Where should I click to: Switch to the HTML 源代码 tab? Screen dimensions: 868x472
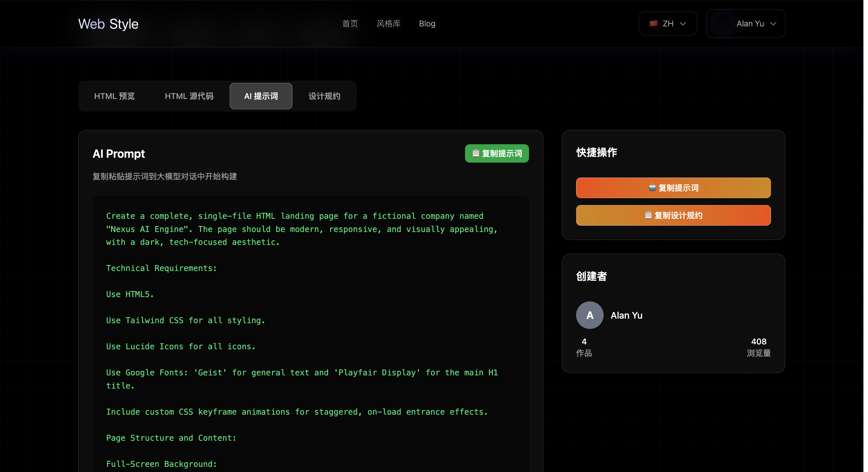coord(189,96)
